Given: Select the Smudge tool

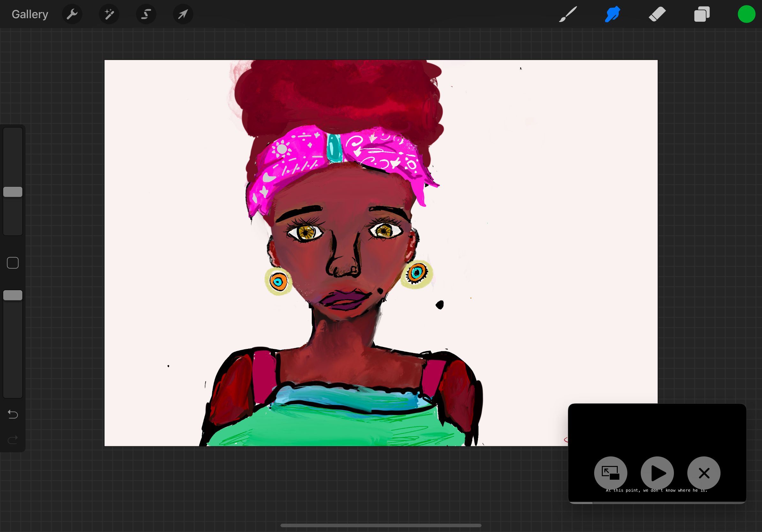Looking at the screenshot, I should (612, 14).
